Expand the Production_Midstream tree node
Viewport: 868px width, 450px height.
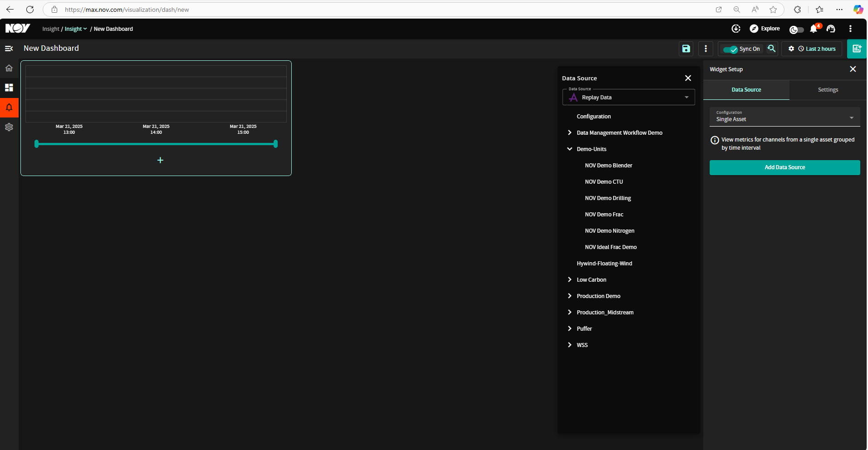[x=569, y=312]
